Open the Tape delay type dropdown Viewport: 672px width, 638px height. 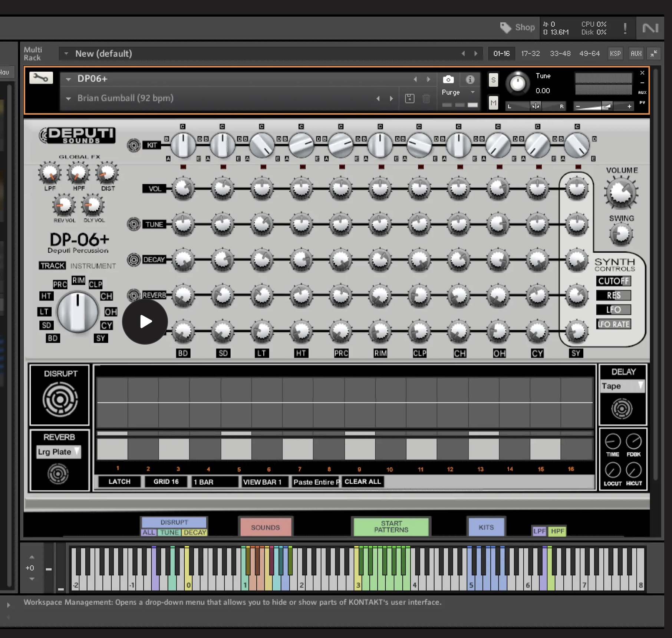[x=622, y=386]
